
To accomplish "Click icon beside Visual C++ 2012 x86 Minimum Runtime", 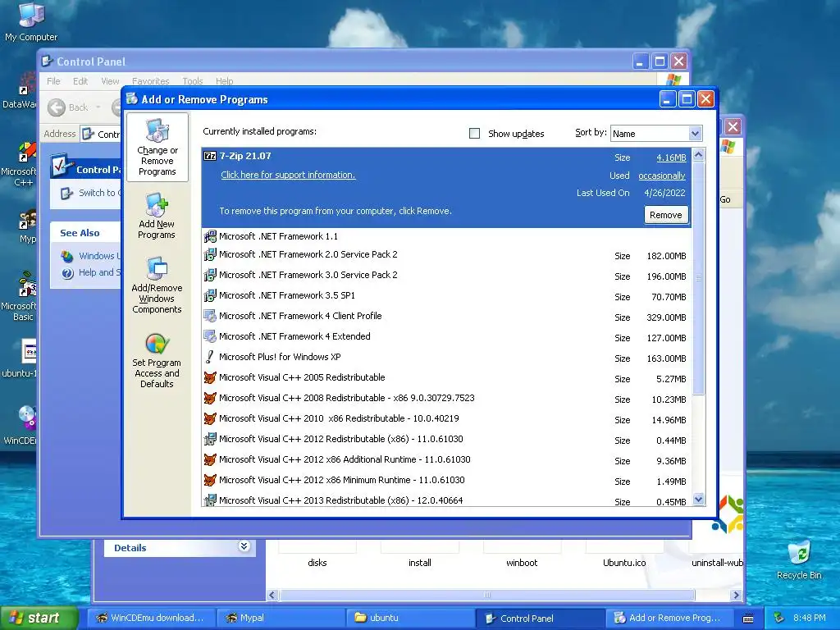I will [x=210, y=480].
